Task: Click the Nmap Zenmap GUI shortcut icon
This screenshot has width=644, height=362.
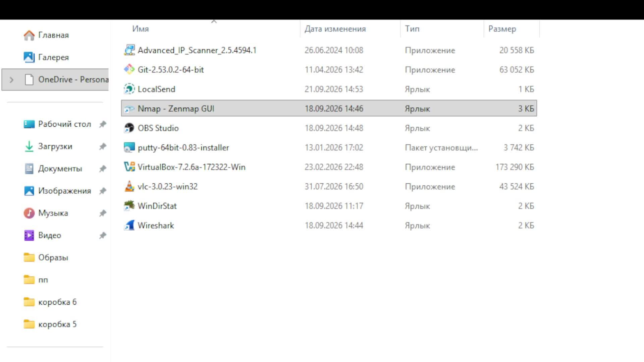Action: click(x=129, y=109)
